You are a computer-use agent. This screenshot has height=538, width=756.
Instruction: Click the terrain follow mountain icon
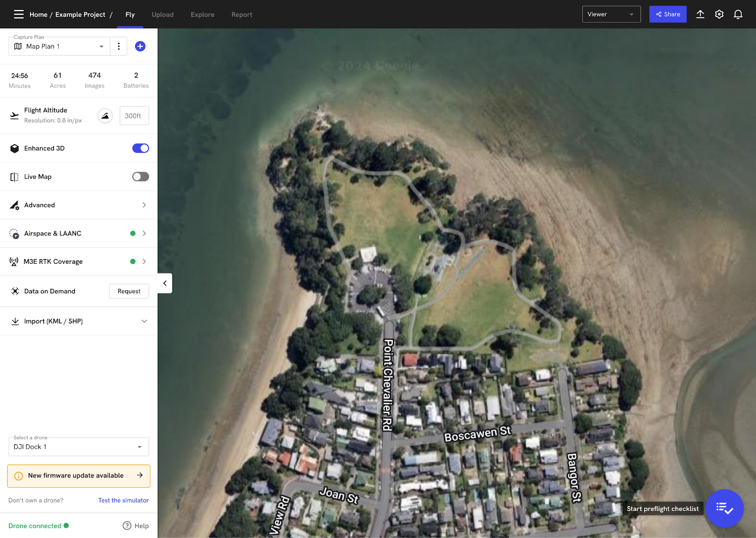pyautogui.click(x=105, y=116)
